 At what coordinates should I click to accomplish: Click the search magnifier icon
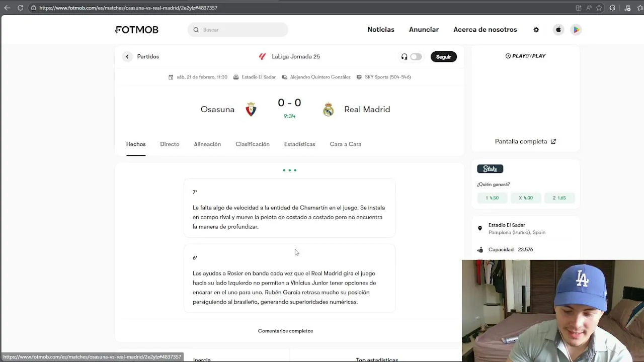(196, 30)
